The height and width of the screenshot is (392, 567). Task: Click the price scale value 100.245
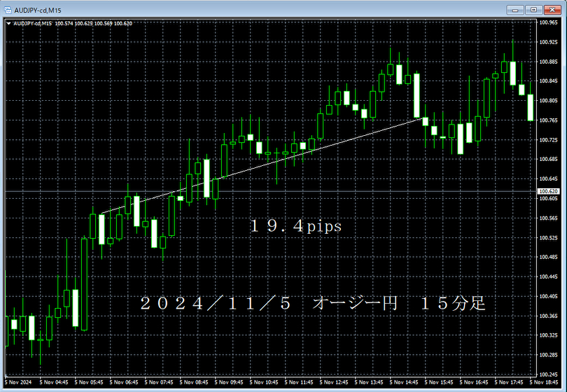[x=548, y=374]
